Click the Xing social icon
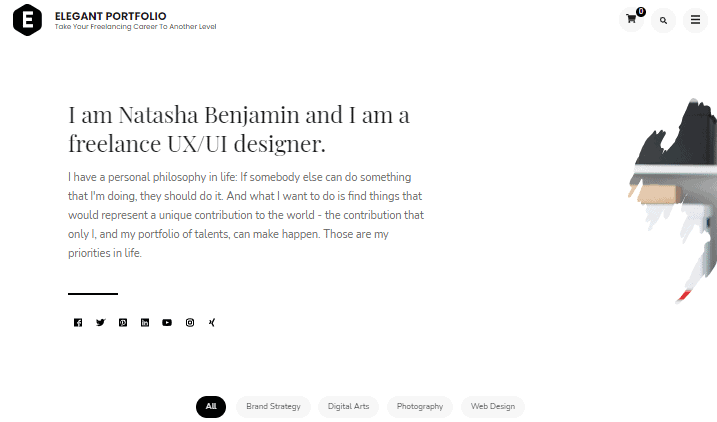This screenshot has height=422, width=717. (x=212, y=323)
